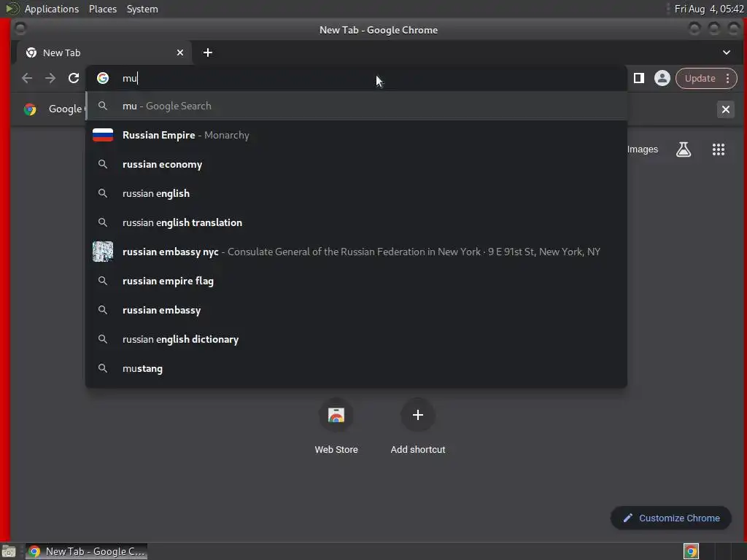
Task: Expand the tab search dropdown arrow
Action: (727, 52)
